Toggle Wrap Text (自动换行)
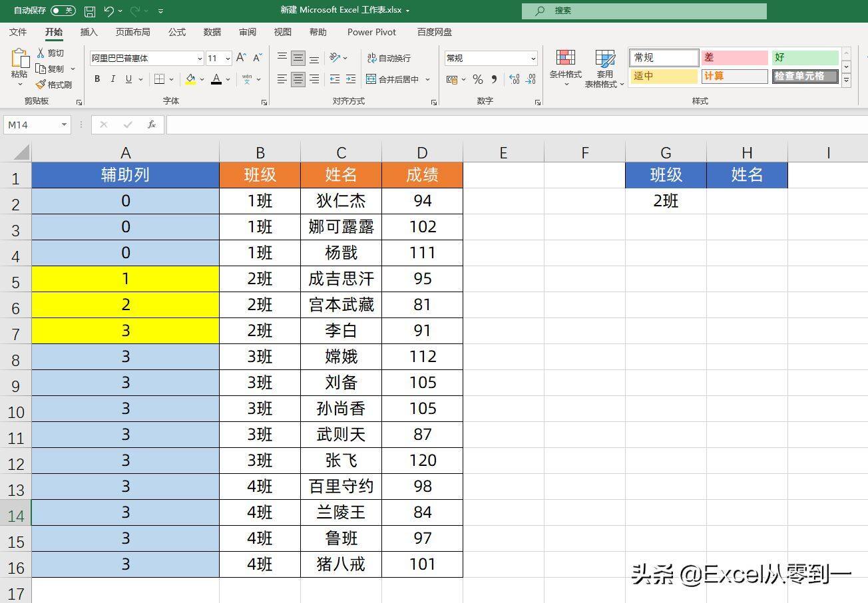 389,58
